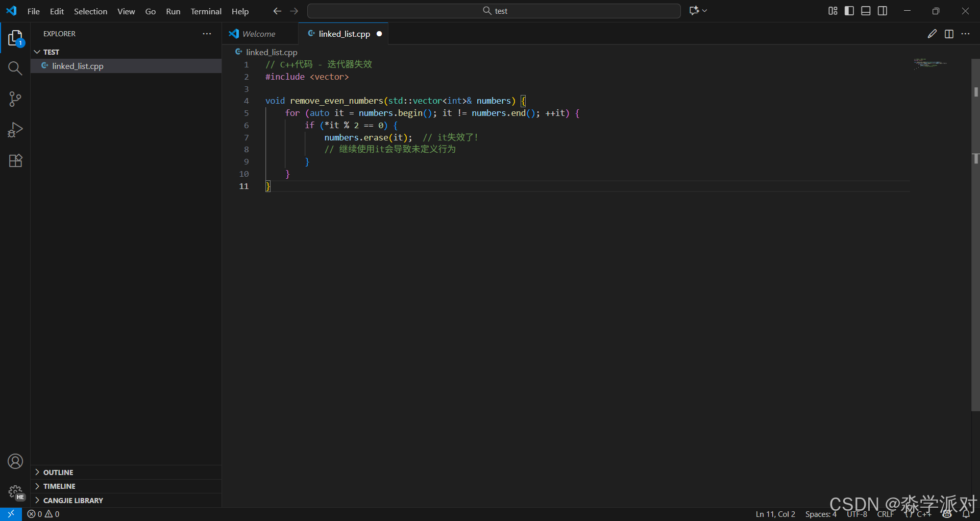Open the File menu
This screenshot has width=980, height=521.
pos(34,11)
